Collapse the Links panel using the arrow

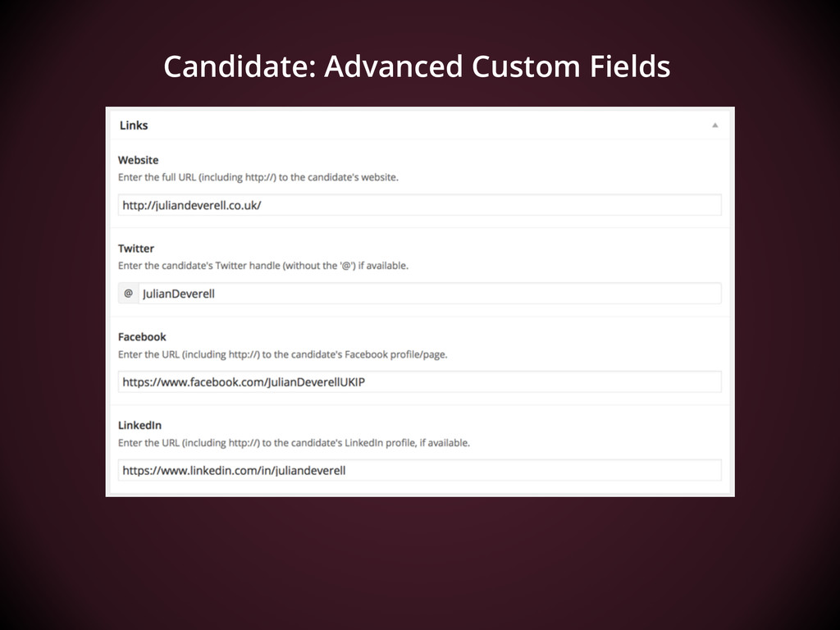click(x=714, y=126)
